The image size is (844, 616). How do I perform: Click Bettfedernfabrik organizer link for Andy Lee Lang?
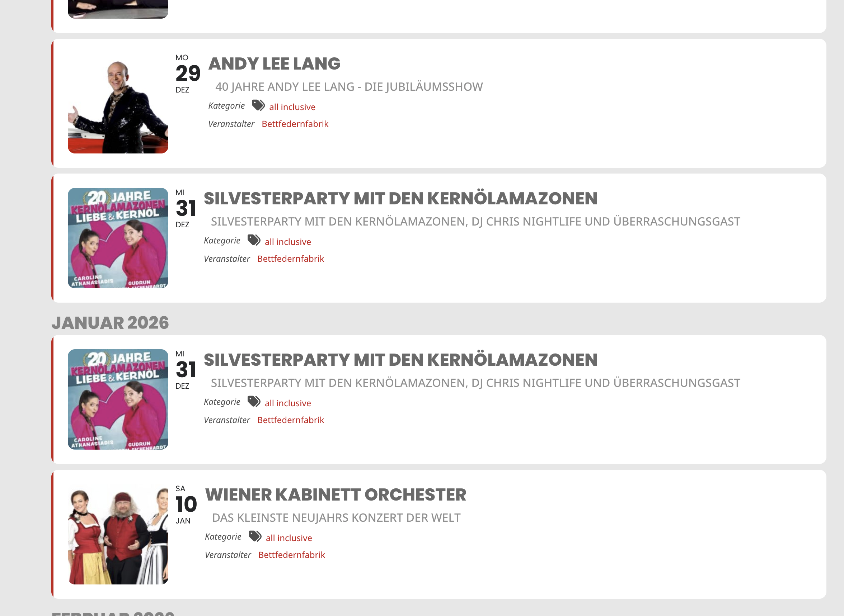(x=295, y=124)
